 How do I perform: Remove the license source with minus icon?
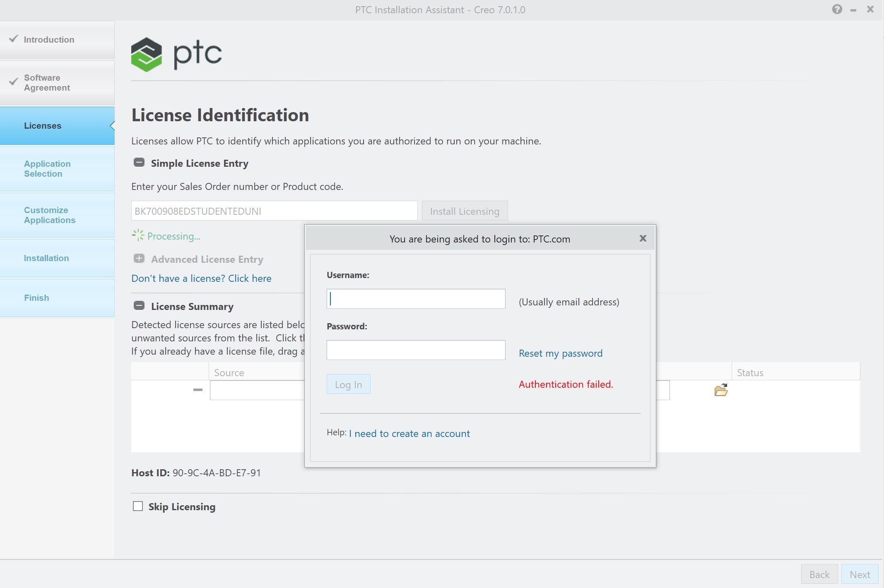pyautogui.click(x=198, y=389)
